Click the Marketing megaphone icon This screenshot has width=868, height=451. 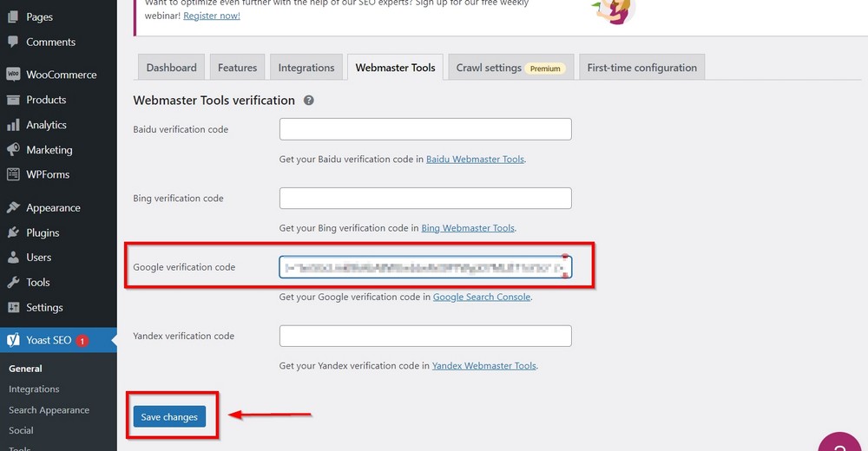(13, 149)
